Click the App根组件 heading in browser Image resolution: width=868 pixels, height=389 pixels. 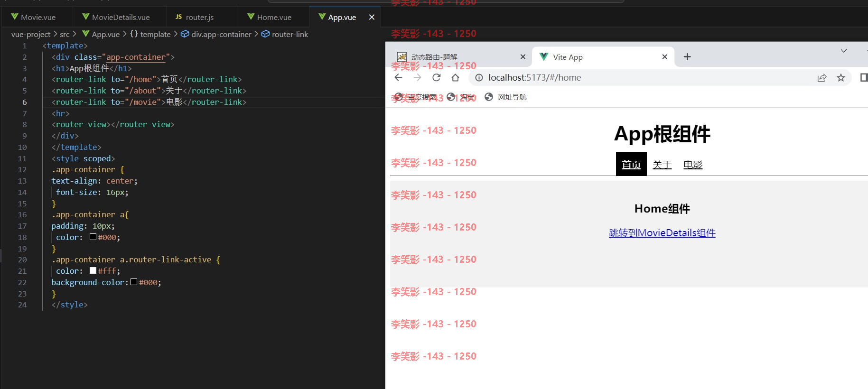pos(662,134)
